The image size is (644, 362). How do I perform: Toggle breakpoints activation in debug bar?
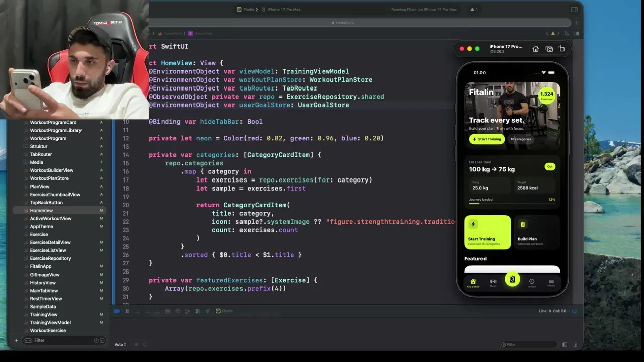[x=117, y=311]
